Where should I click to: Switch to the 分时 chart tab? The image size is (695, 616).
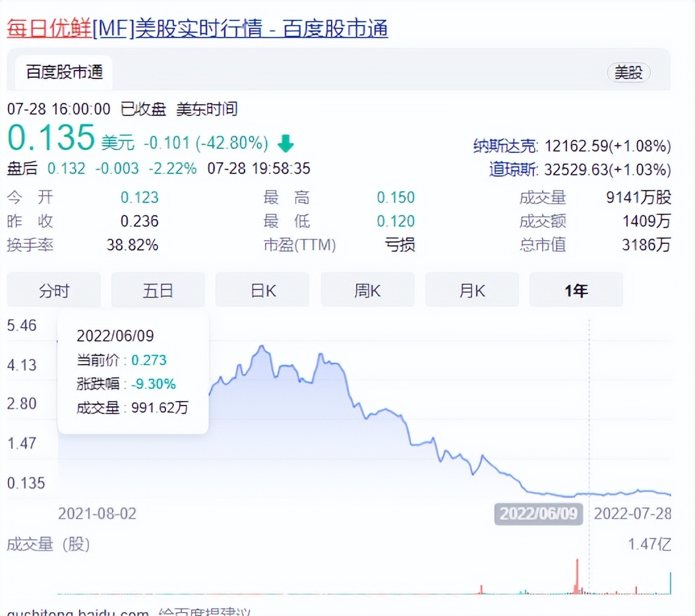pos(53,290)
